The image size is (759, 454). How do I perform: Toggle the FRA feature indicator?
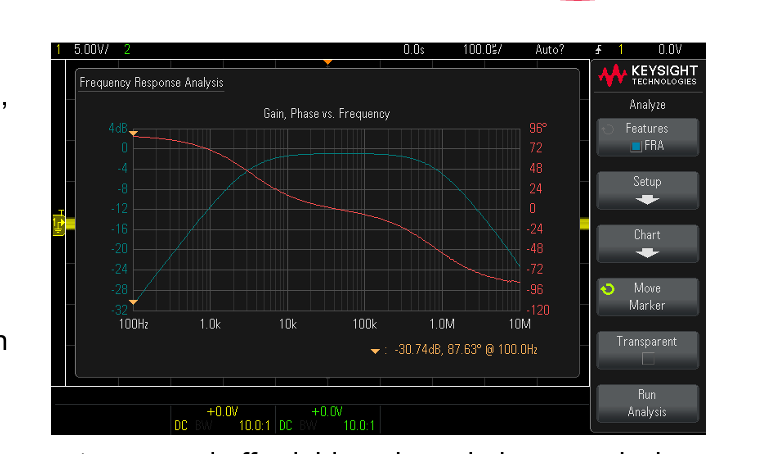pyautogui.click(x=636, y=146)
